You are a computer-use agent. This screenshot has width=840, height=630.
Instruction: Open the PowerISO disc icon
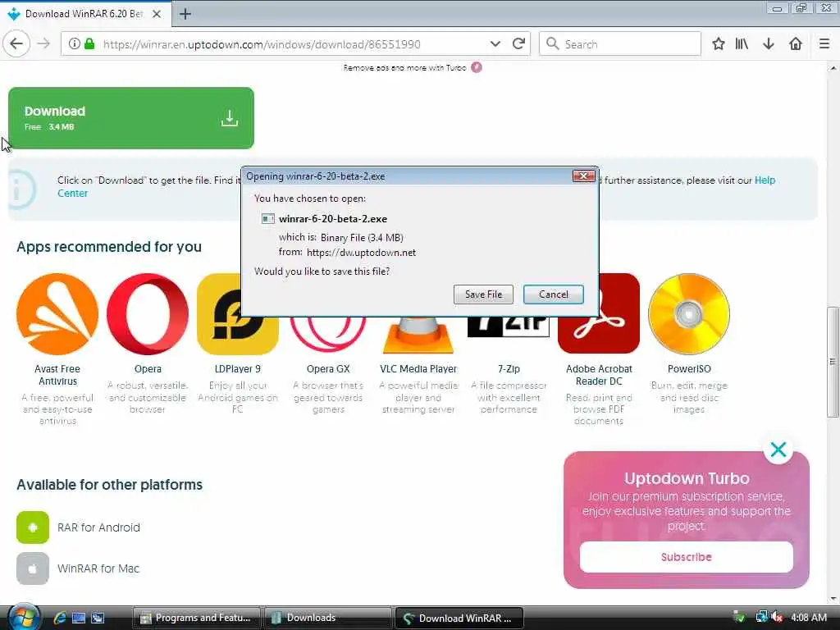[x=689, y=314]
